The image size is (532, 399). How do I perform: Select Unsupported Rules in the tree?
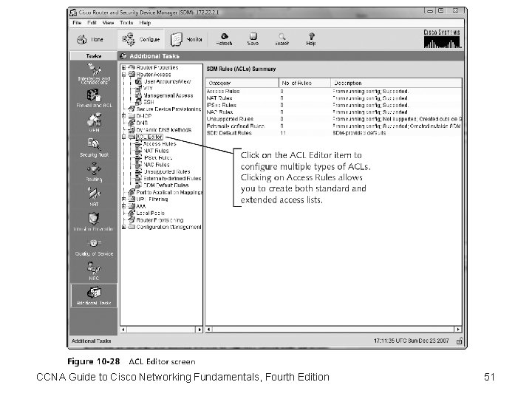coord(166,171)
